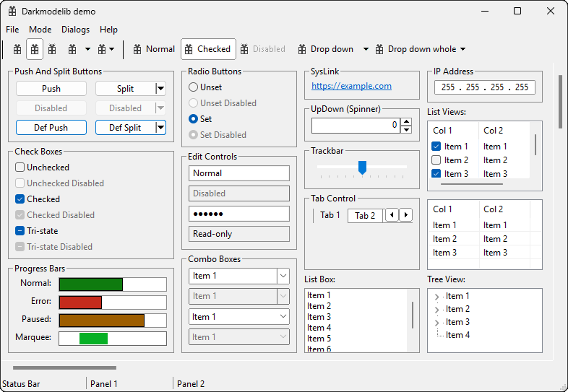Open the arrow next to Drop down toolbar button

point(366,49)
